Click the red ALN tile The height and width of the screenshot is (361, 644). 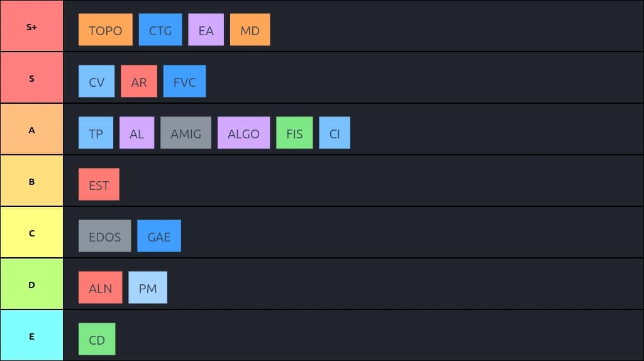pyautogui.click(x=101, y=287)
